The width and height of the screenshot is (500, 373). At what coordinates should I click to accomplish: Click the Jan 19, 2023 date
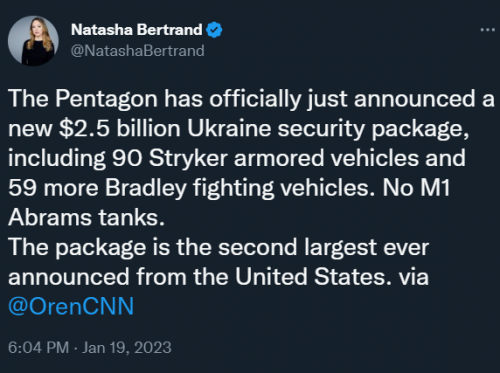(127, 347)
